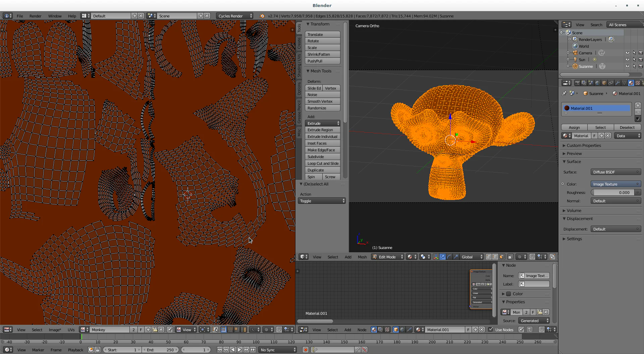Viewport: 644px width, 354px height.
Task: Click the Subdivide button
Action: [323, 157]
